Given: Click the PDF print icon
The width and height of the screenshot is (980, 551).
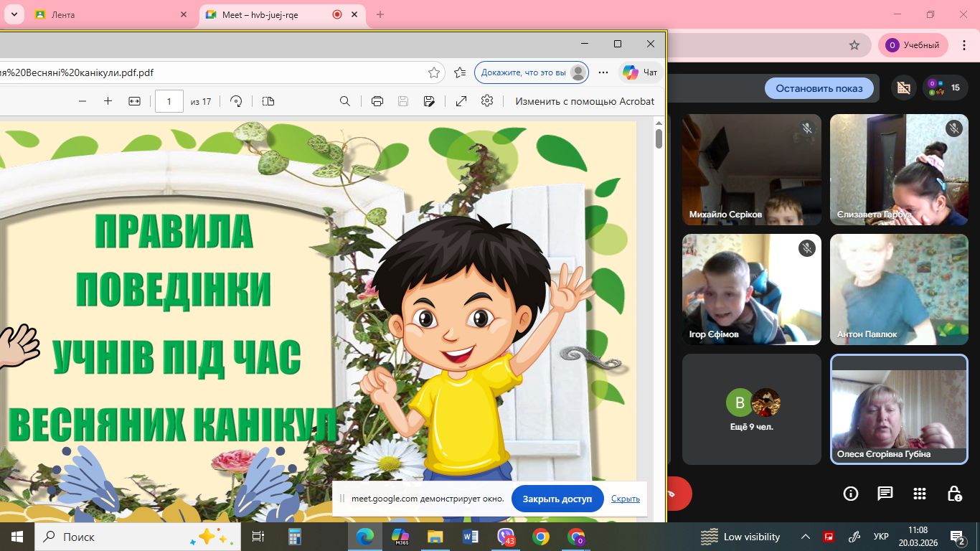Looking at the screenshot, I should (377, 101).
